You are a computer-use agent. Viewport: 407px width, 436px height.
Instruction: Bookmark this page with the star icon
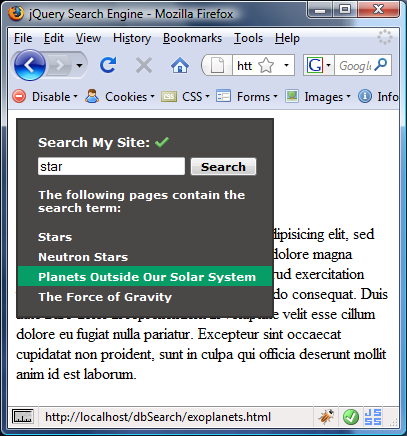point(266,65)
